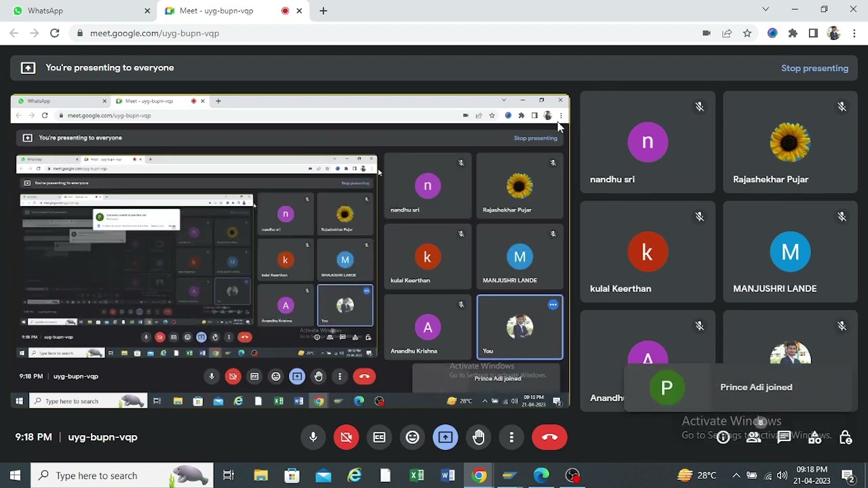Open the notification center
Screen dimensions: 868x488
click(848, 475)
